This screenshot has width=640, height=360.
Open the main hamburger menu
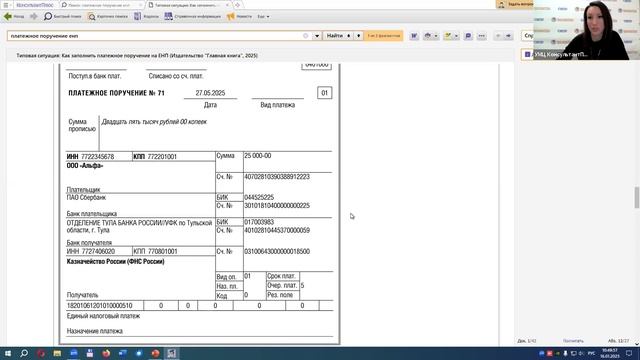[x=6, y=5]
